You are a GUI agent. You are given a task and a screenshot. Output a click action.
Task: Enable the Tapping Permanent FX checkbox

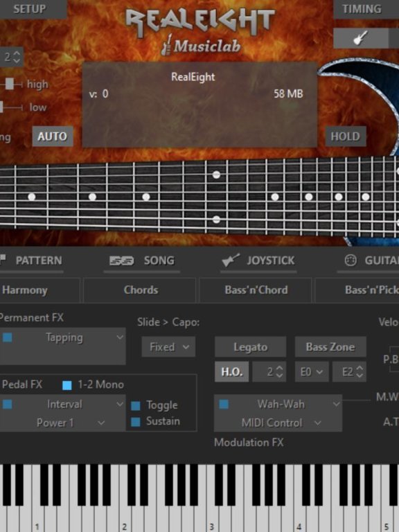[8, 337]
